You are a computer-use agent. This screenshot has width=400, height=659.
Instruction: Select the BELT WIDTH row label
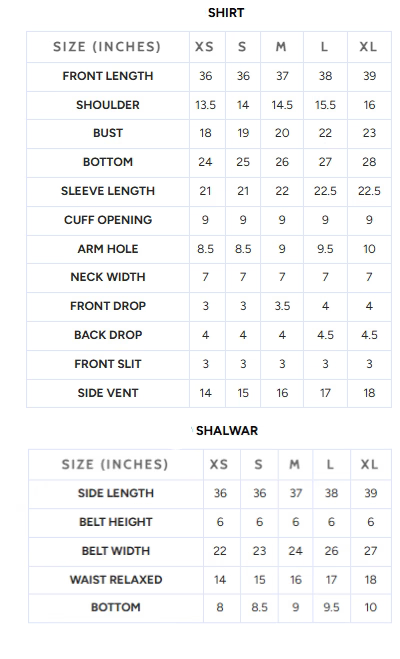point(116,551)
